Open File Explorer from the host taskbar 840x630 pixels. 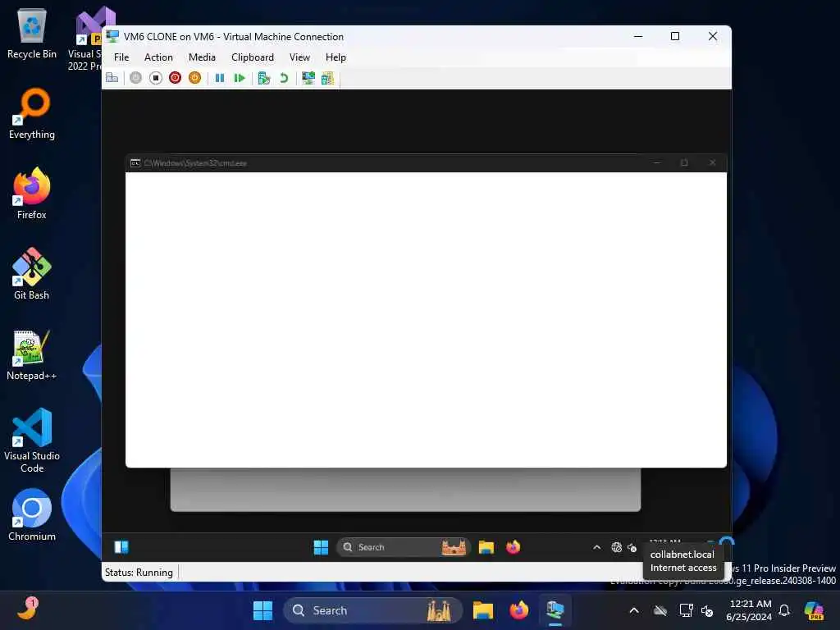[482, 610]
